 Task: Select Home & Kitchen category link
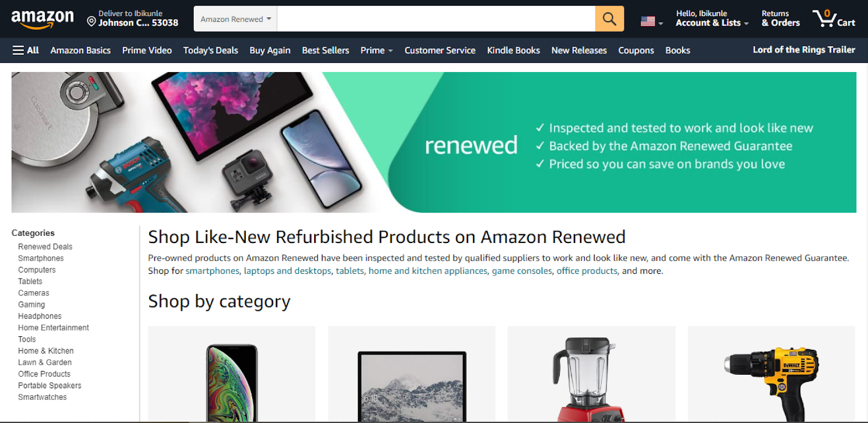pyautogui.click(x=46, y=351)
